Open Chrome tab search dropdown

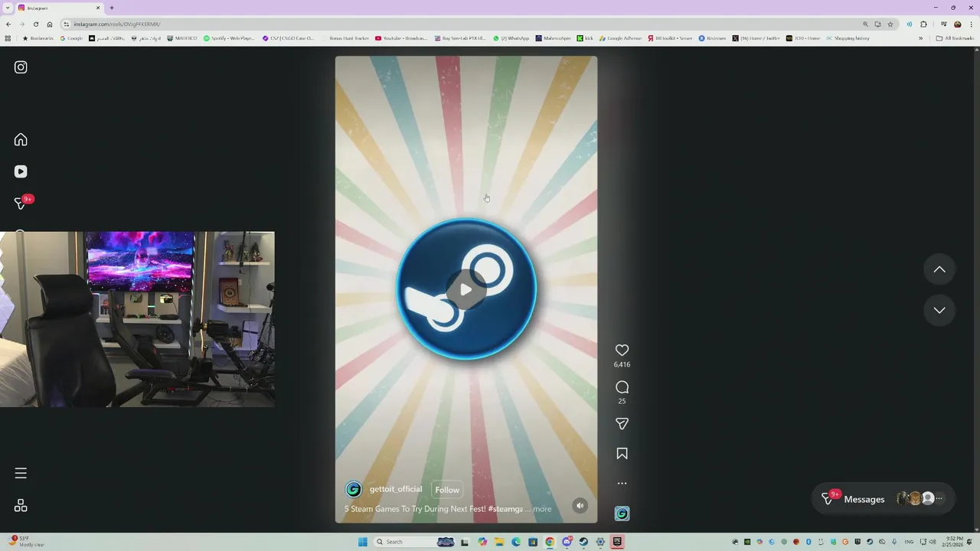pos(7,8)
